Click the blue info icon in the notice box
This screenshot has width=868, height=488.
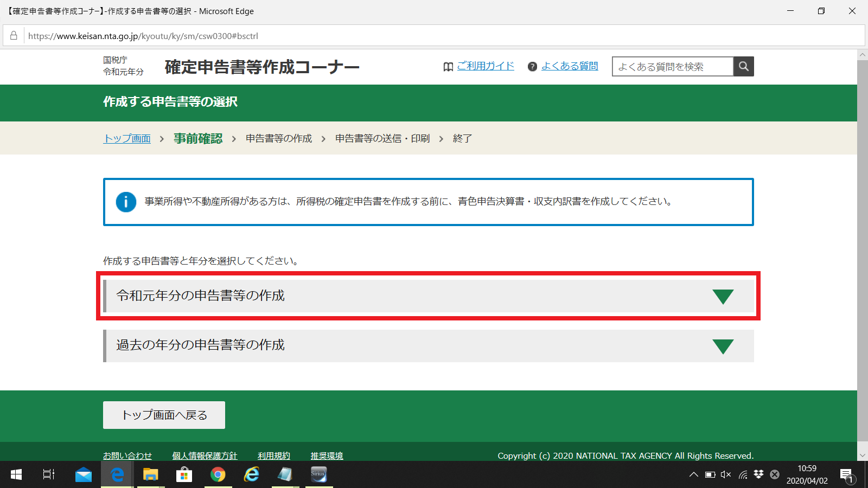click(x=125, y=202)
